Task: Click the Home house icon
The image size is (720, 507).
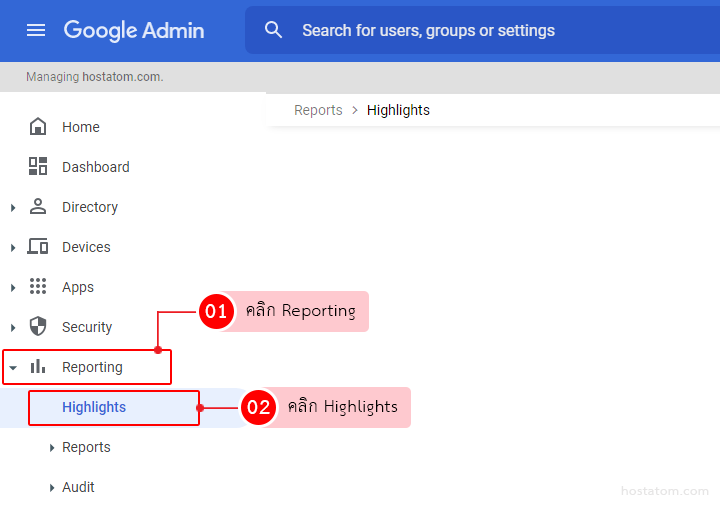Action: tap(38, 127)
